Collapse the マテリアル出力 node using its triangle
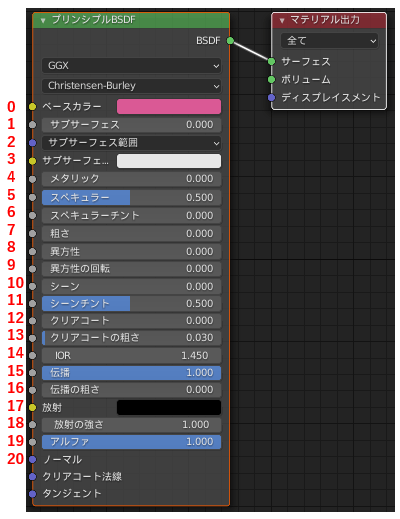 pos(282,21)
